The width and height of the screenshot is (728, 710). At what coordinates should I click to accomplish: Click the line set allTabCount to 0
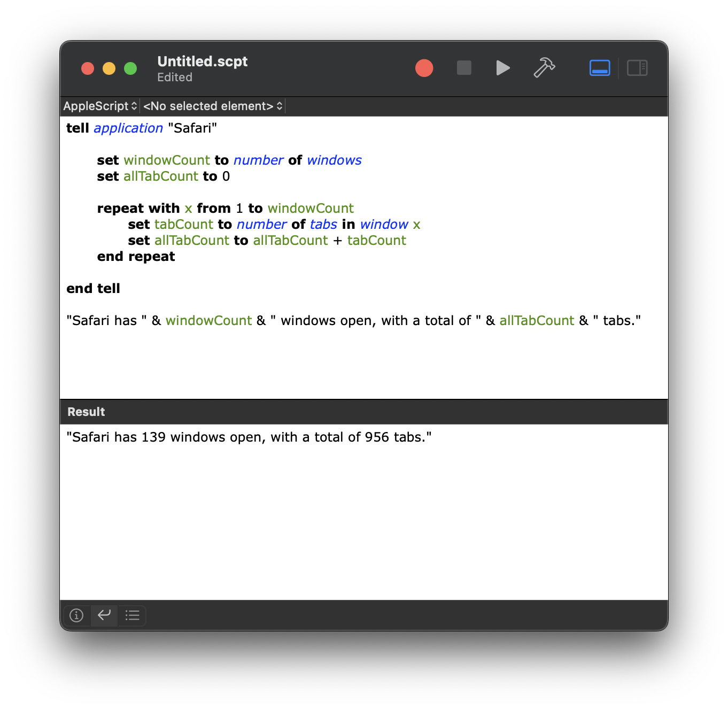[x=164, y=176]
